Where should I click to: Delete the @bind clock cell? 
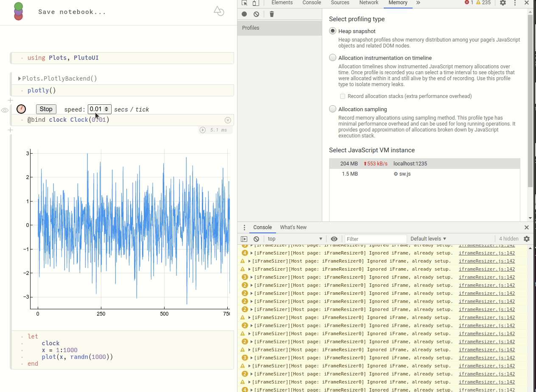[x=228, y=120]
